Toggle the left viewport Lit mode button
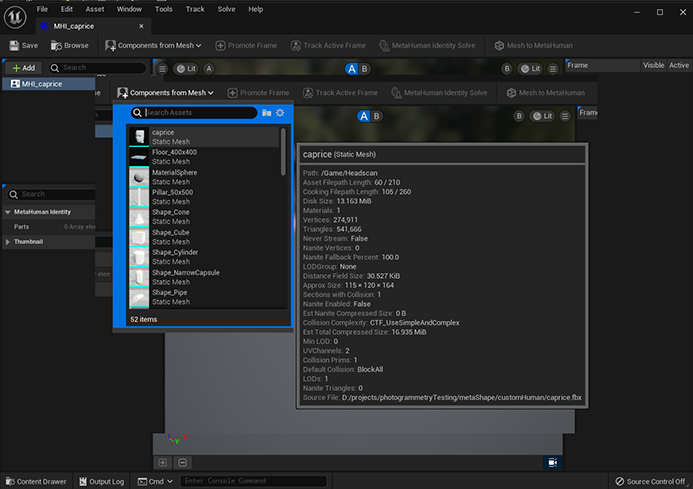The width and height of the screenshot is (693, 489). (x=184, y=68)
